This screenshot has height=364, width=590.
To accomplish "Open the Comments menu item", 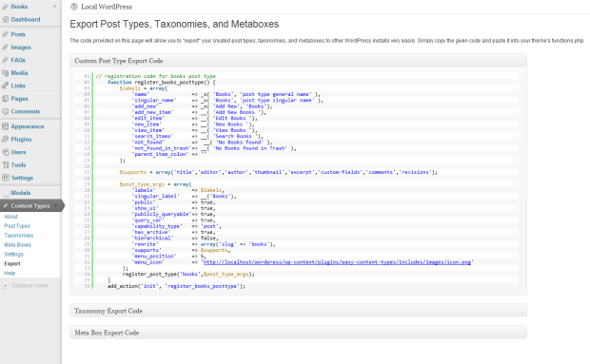I will [25, 111].
